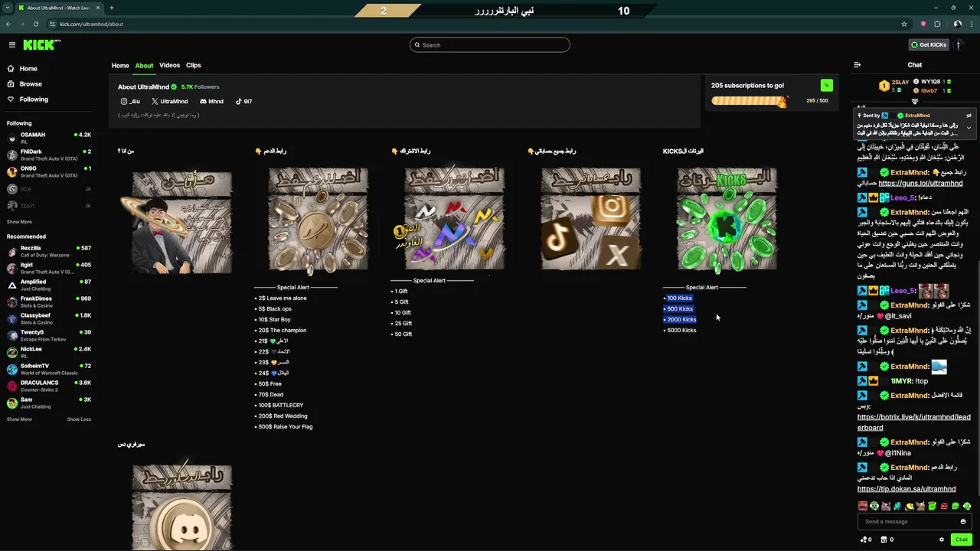Bookmark this page with the star icon

coord(904,24)
